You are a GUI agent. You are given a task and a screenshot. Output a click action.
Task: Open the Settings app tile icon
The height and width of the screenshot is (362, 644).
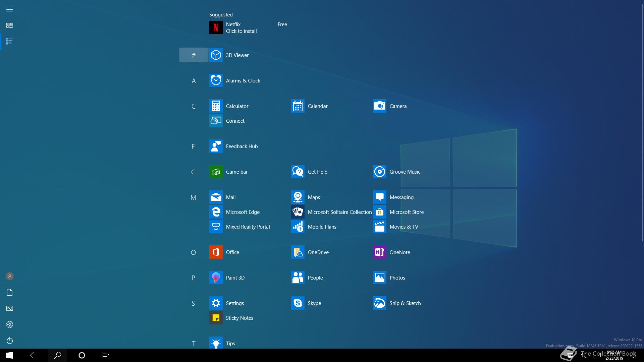point(216,303)
